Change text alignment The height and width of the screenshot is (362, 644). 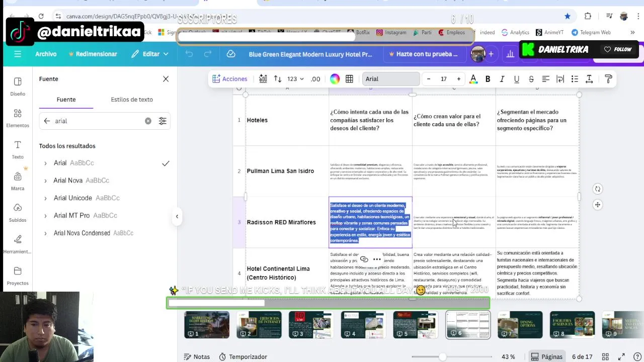click(x=545, y=79)
